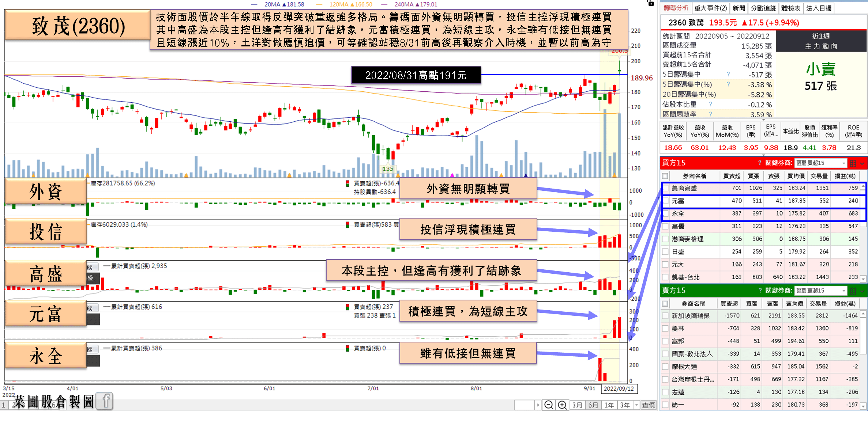
Task: Toggle select-all checkbox in 買方15 table header
Action: click(x=665, y=176)
